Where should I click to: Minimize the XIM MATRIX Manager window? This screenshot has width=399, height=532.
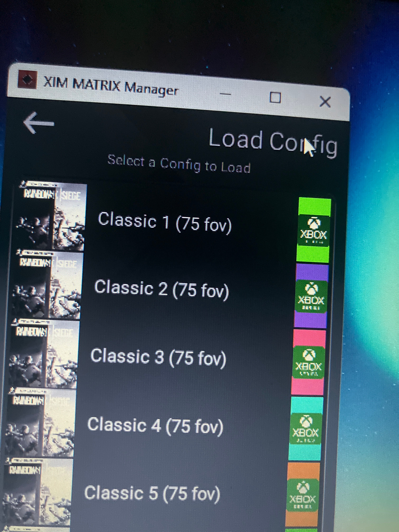pos(225,94)
